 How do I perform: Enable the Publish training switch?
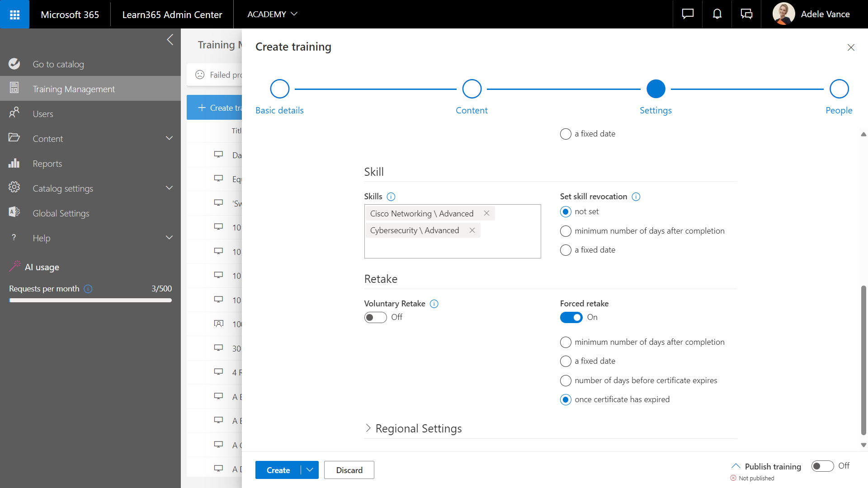coord(822,466)
